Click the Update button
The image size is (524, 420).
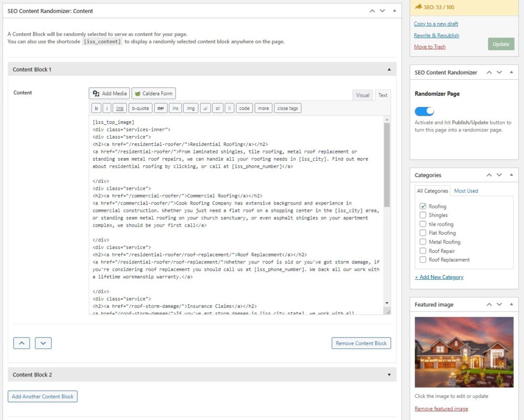tap(500, 44)
